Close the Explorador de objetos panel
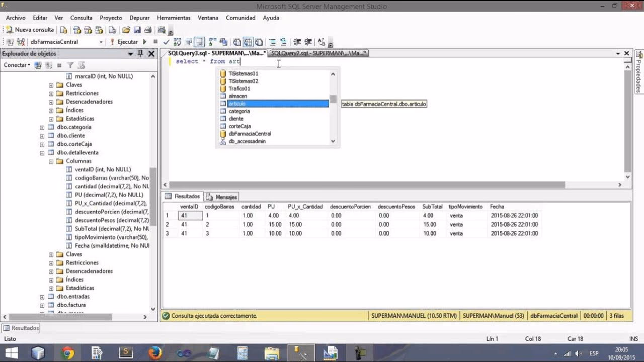The height and width of the screenshot is (362, 644). (151, 53)
